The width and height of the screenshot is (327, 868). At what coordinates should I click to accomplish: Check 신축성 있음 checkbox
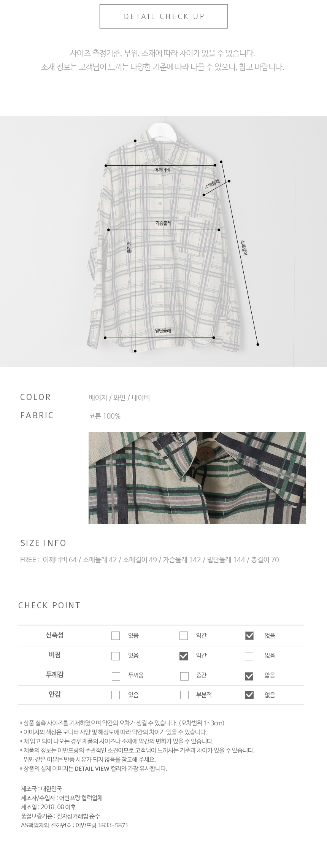point(116,635)
